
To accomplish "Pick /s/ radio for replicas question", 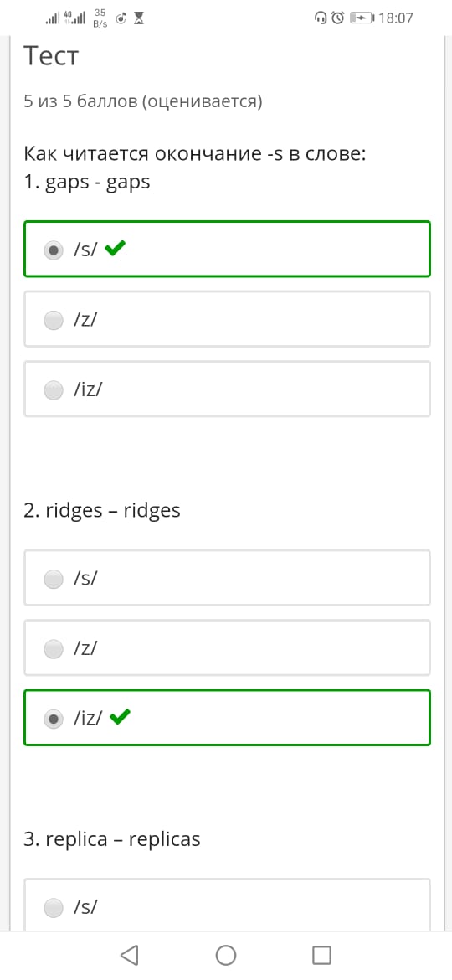I will click(54, 907).
